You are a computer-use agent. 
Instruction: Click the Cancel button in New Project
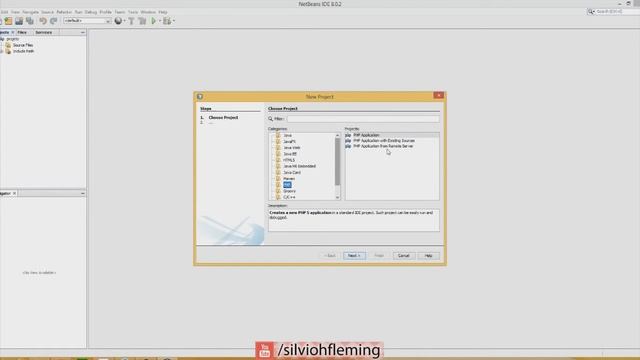(404, 256)
